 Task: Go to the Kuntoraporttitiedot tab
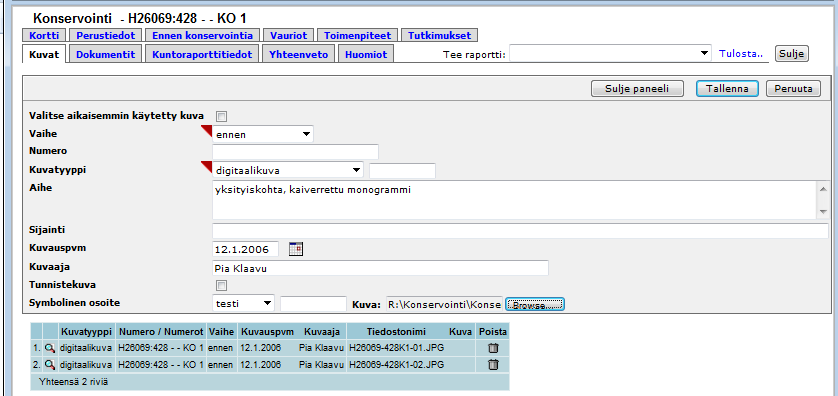pos(203,55)
